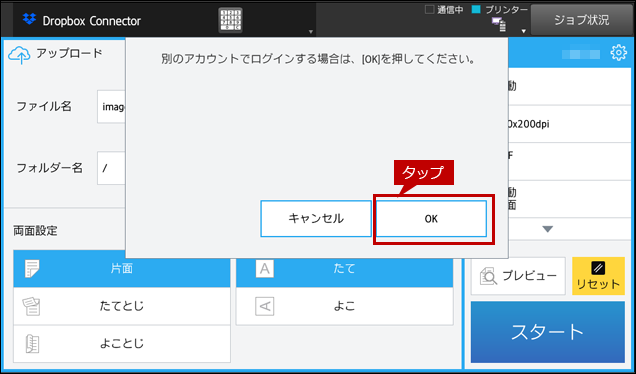Select 片面 one-sided option
This screenshot has height=374, width=636.
click(122, 269)
